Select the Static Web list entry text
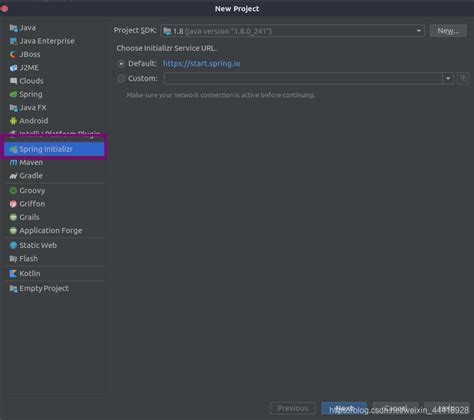Screen dimensions: 474x420 (x=38, y=245)
